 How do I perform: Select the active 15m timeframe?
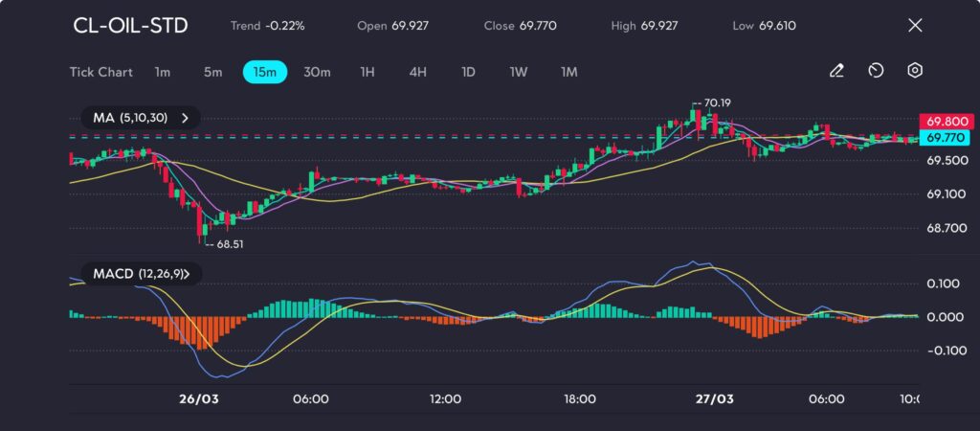[x=265, y=72]
